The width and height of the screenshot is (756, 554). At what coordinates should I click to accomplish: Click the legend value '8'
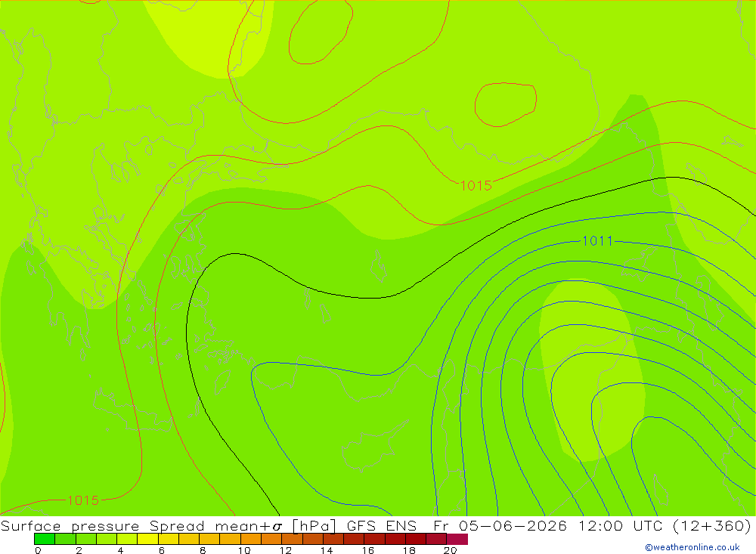click(203, 550)
